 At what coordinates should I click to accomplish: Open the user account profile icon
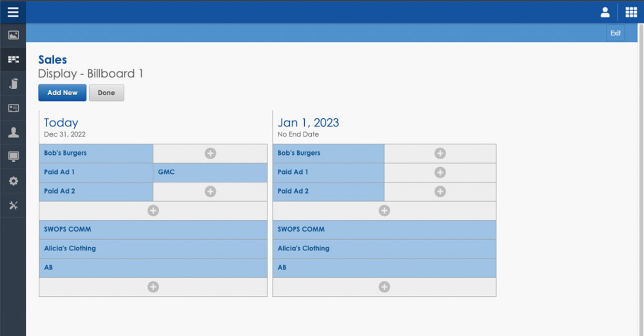coord(605,12)
